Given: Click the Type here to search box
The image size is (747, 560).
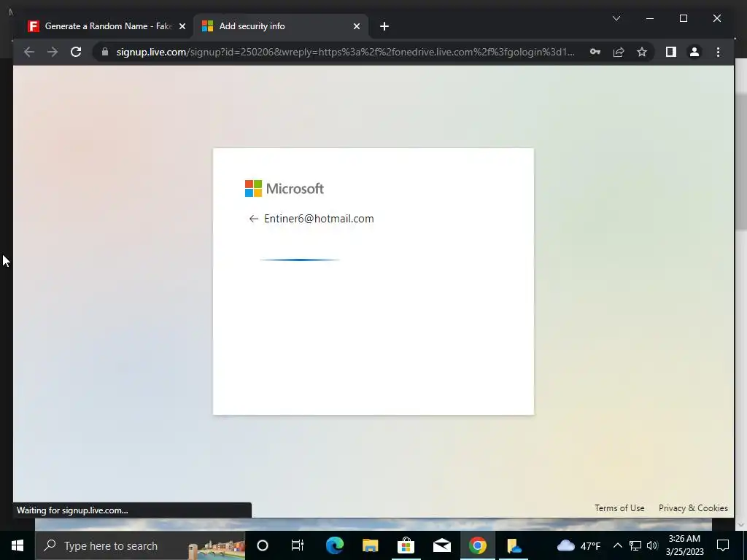Looking at the screenshot, I should click(x=140, y=545).
